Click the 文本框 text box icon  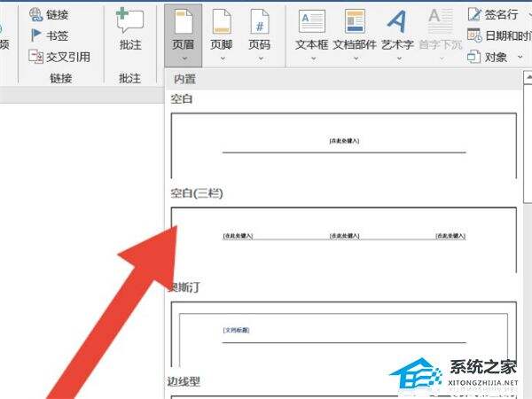[x=312, y=21]
